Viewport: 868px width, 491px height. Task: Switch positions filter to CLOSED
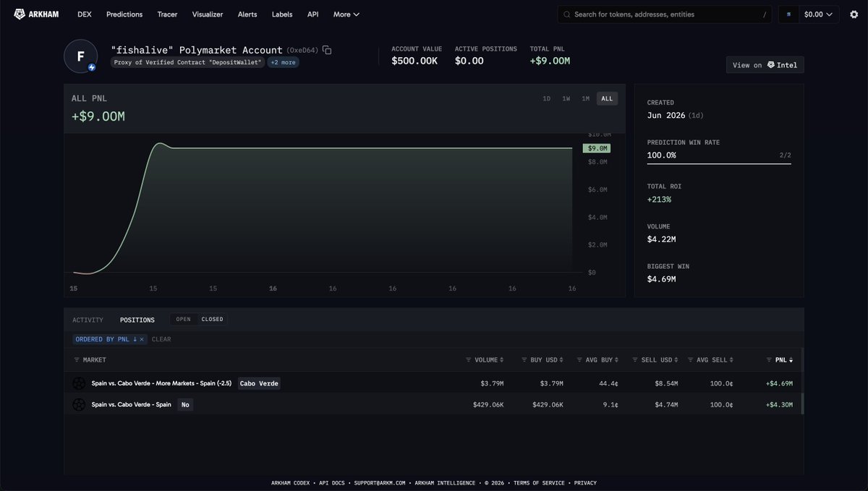(x=212, y=319)
